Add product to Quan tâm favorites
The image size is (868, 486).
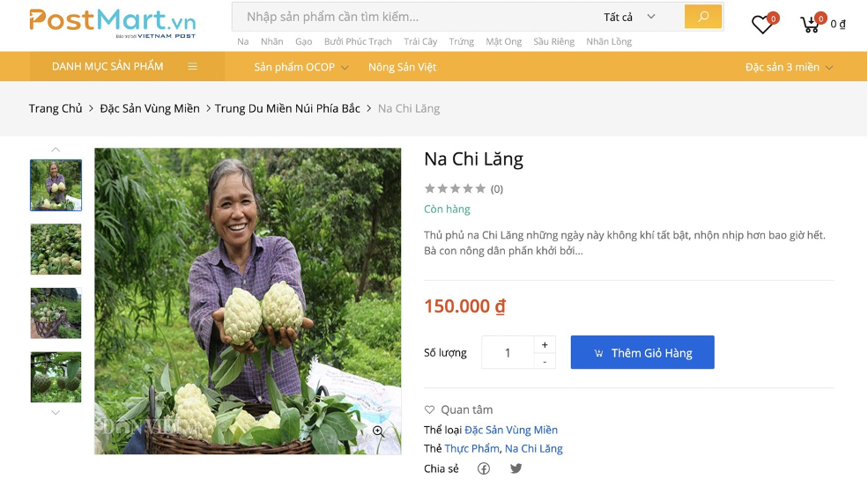point(458,409)
